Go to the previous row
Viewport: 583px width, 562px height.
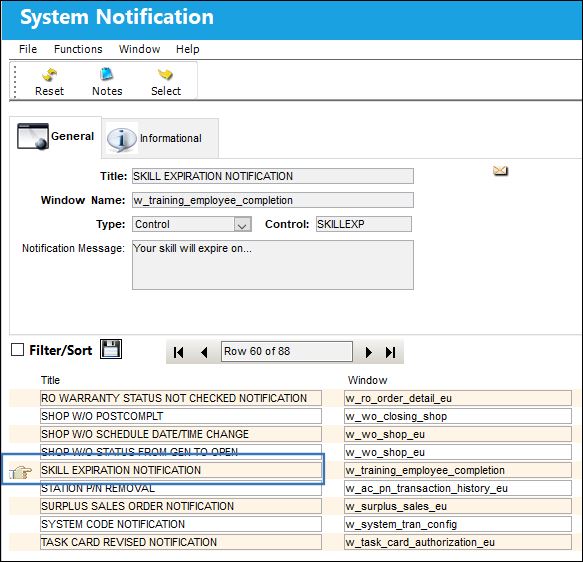click(204, 352)
